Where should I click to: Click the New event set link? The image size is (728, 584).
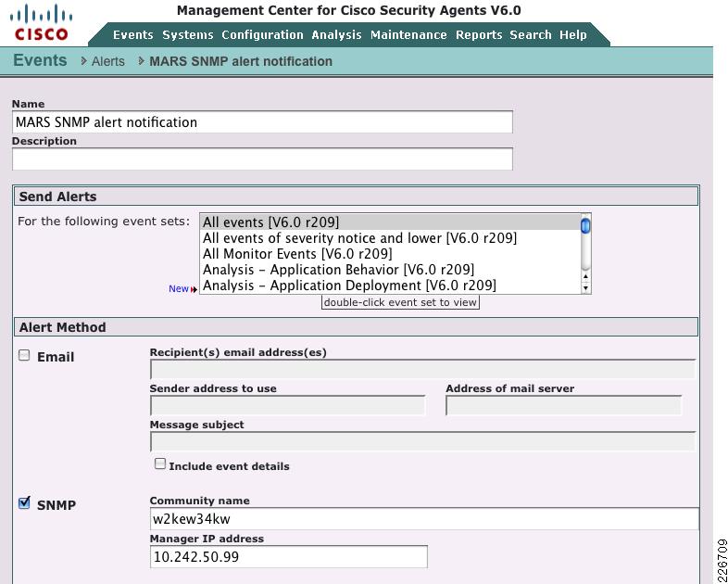point(178,288)
